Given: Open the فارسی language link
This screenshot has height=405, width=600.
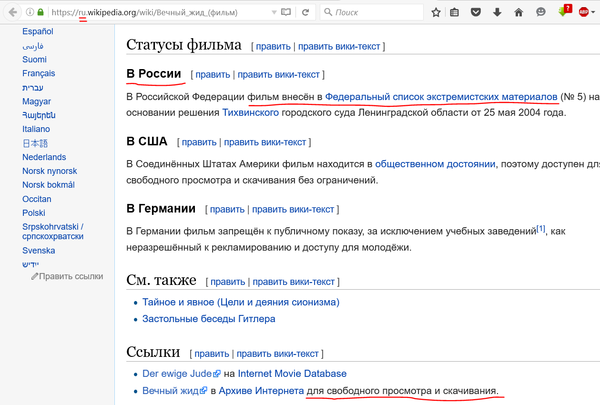Looking at the screenshot, I should [33, 46].
